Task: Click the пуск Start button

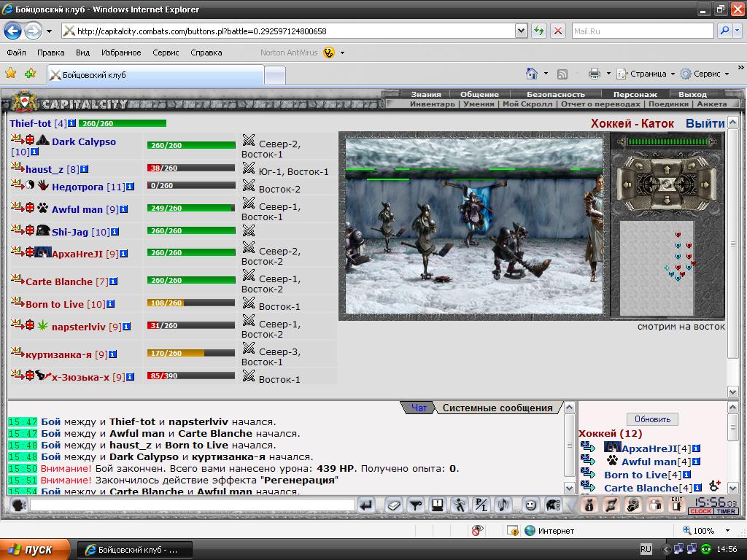Action: click(35, 550)
